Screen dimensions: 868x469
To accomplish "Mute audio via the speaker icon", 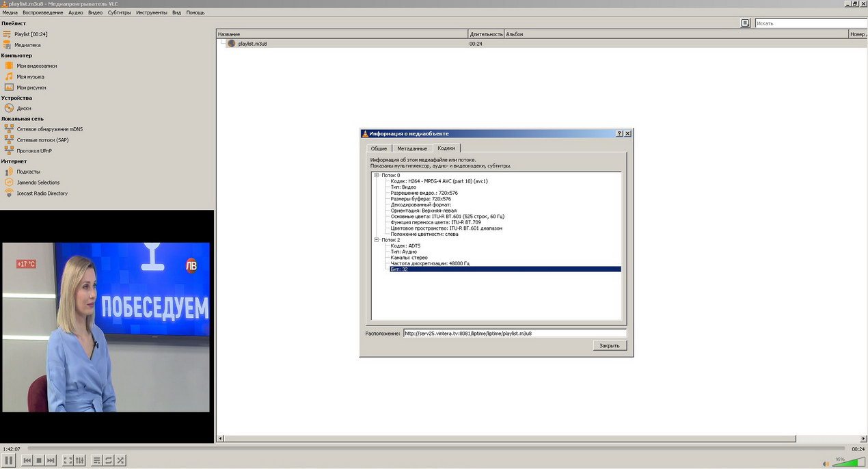I will click(826, 464).
